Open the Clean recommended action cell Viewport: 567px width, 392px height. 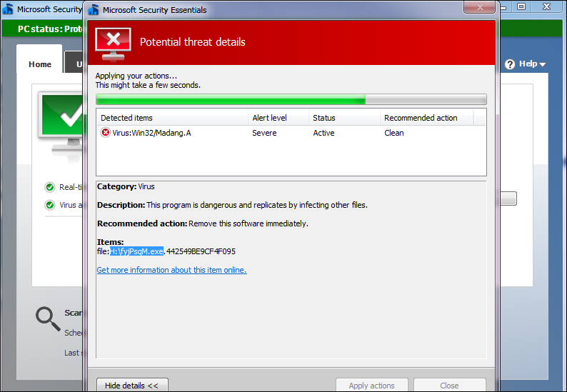click(393, 133)
